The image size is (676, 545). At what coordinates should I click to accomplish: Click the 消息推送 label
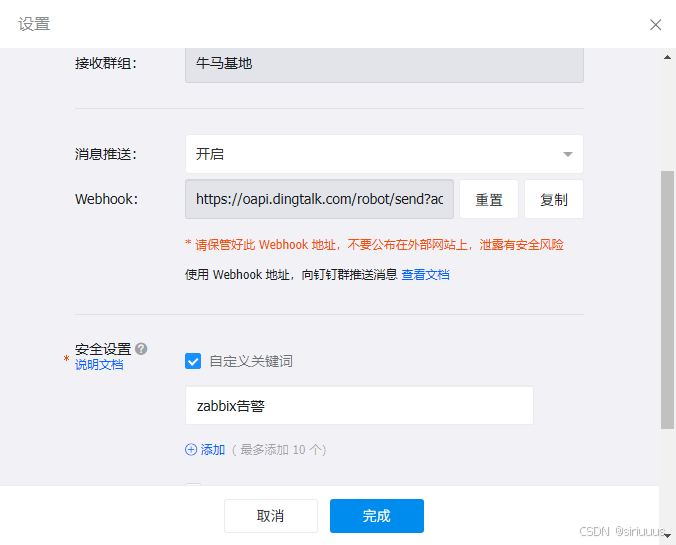pyautogui.click(x=106, y=154)
